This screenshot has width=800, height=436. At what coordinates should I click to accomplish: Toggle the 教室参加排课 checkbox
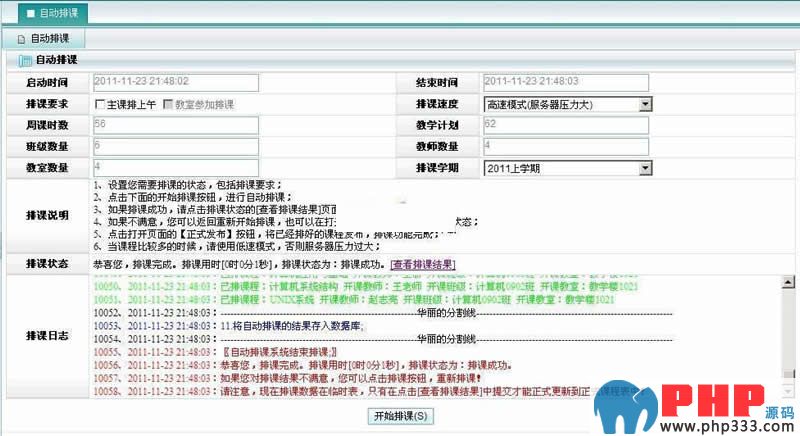click(168, 105)
